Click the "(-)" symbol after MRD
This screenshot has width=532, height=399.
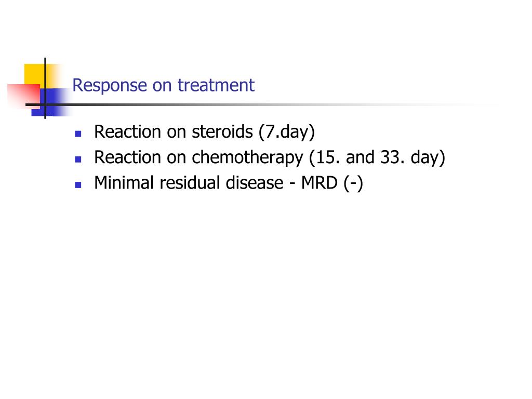click(x=353, y=183)
